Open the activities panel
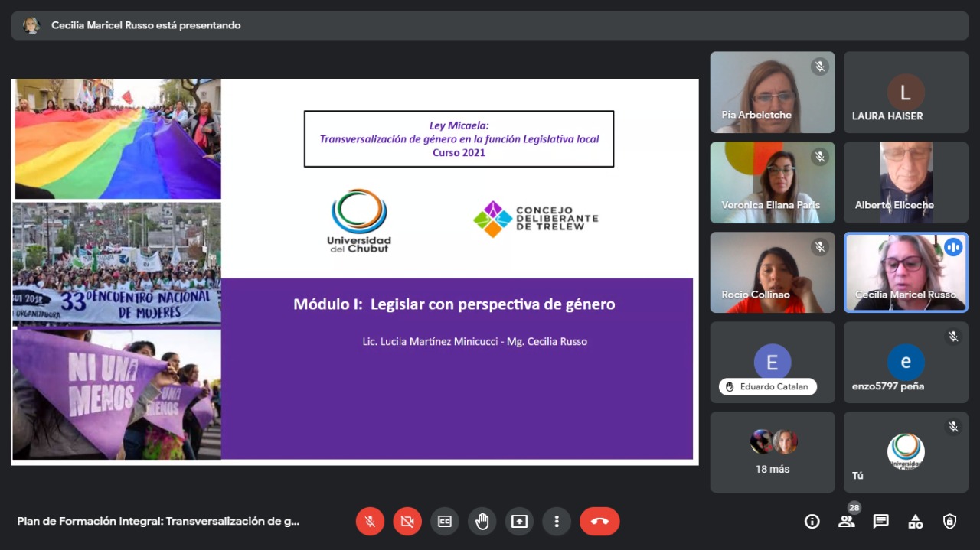 [916, 522]
